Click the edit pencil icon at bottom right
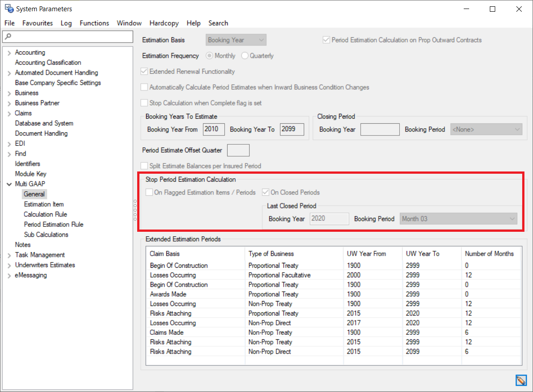 (x=521, y=381)
